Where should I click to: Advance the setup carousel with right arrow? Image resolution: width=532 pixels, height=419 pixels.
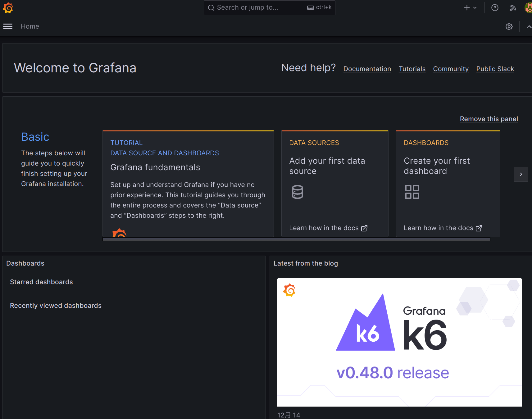(521, 174)
